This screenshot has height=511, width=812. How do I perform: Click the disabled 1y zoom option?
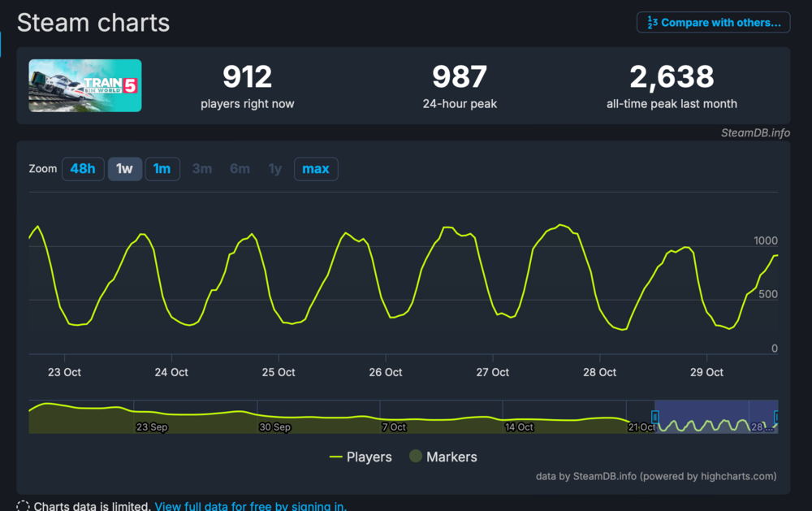[x=275, y=169]
